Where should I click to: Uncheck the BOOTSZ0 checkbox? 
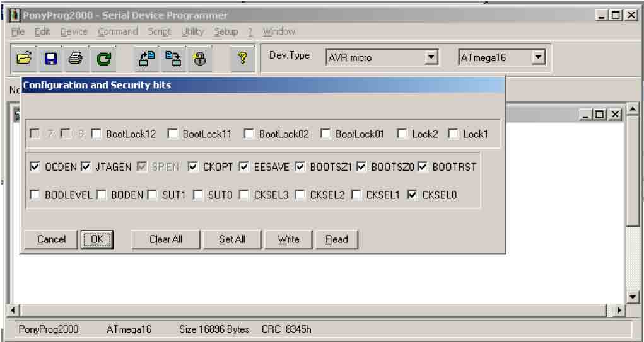[x=361, y=167]
